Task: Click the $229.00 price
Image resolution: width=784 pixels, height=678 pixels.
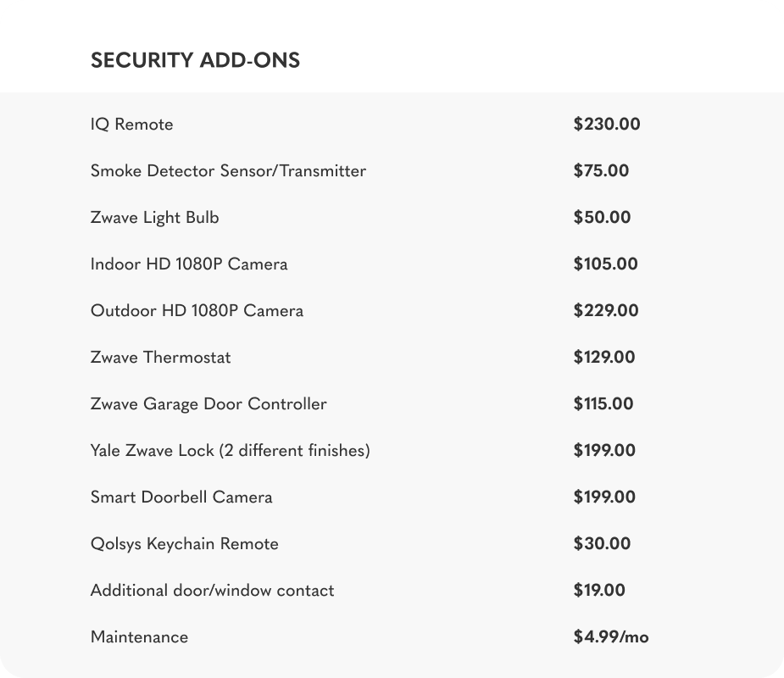Action: pyautogui.click(x=606, y=310)
